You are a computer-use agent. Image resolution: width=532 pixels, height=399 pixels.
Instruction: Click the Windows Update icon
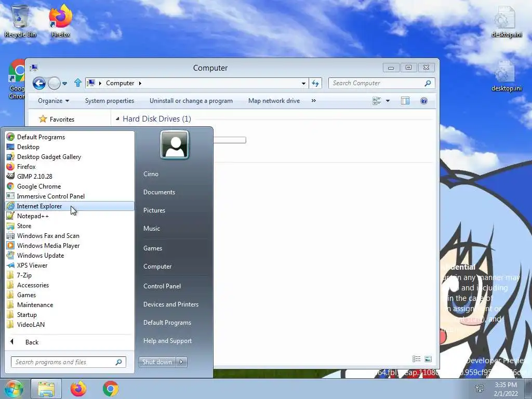tap(10, 255)
